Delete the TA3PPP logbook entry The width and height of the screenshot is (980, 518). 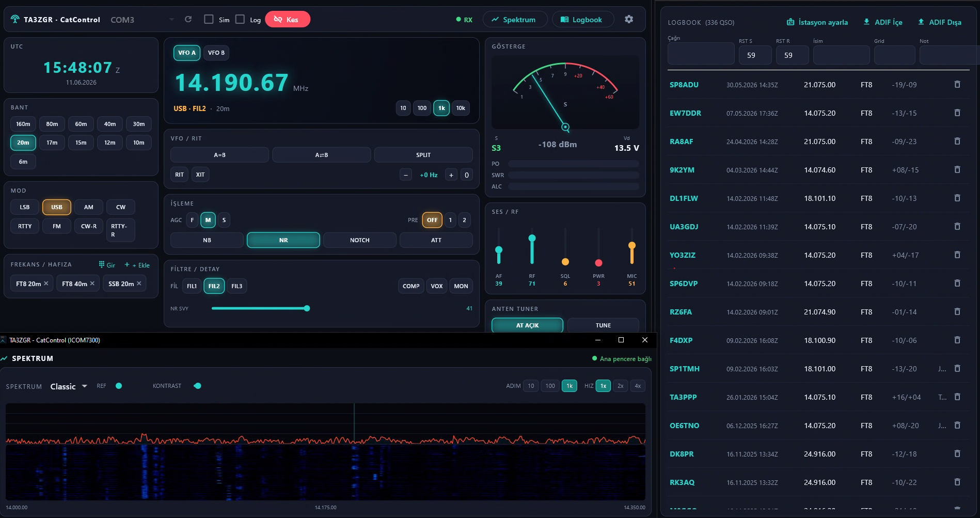pyautogui.click(x=957, y=397)
